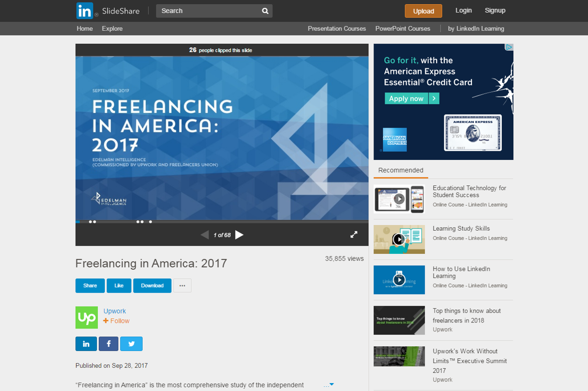Click the search magnifier icon
This screenshot has height=391, width=588.
[265, 11]
